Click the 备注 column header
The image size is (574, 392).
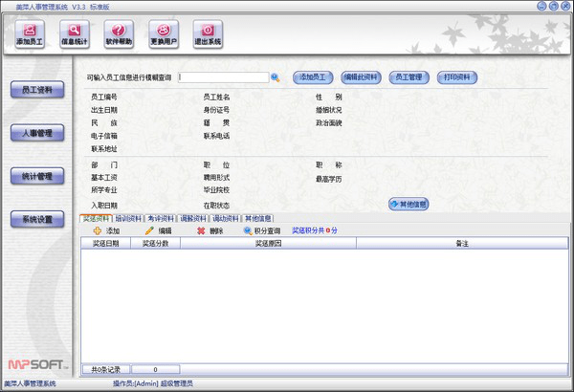pyautogui.click(x=462, y=244)
